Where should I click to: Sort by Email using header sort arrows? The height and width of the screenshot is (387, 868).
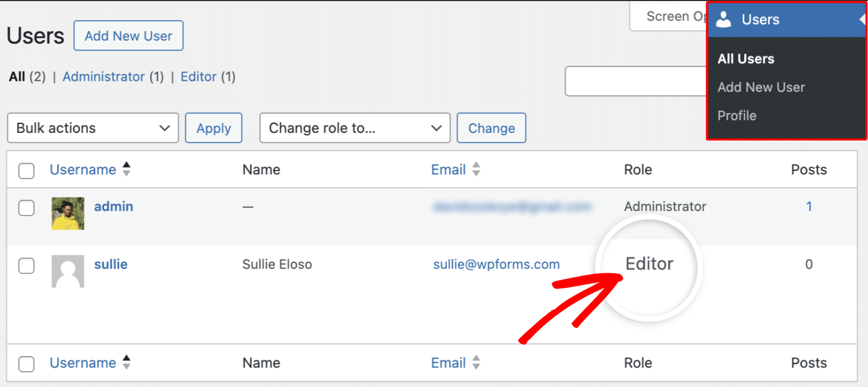coord(476,169)
